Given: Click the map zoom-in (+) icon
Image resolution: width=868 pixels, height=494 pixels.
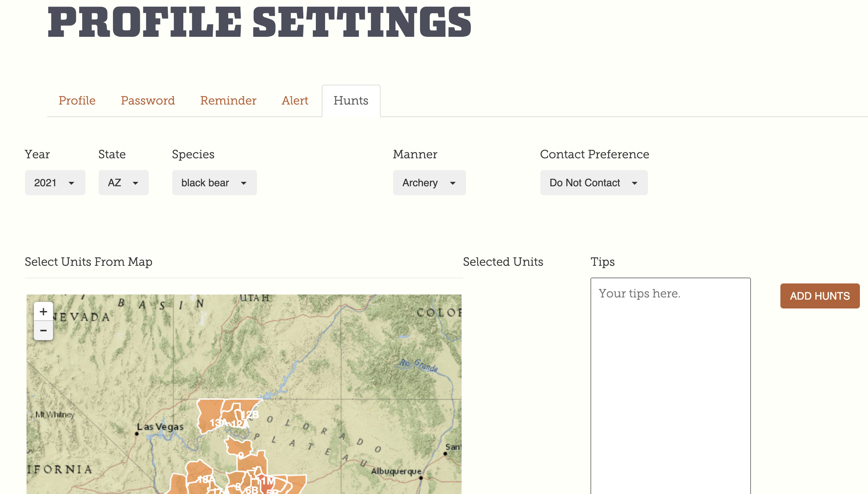Looking at the screenshot, I should coord(43,311).
